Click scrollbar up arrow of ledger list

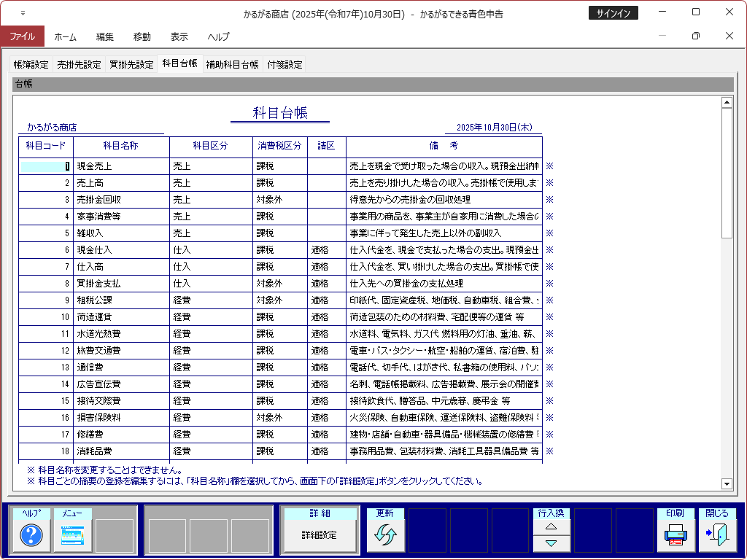click(x=727, y=103)
